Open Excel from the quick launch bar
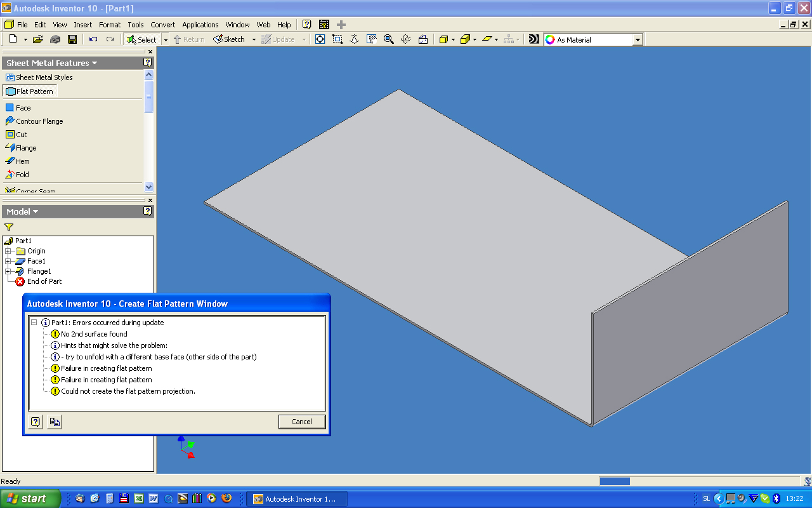Screen dimensions: 812x508 coord(138,498)
